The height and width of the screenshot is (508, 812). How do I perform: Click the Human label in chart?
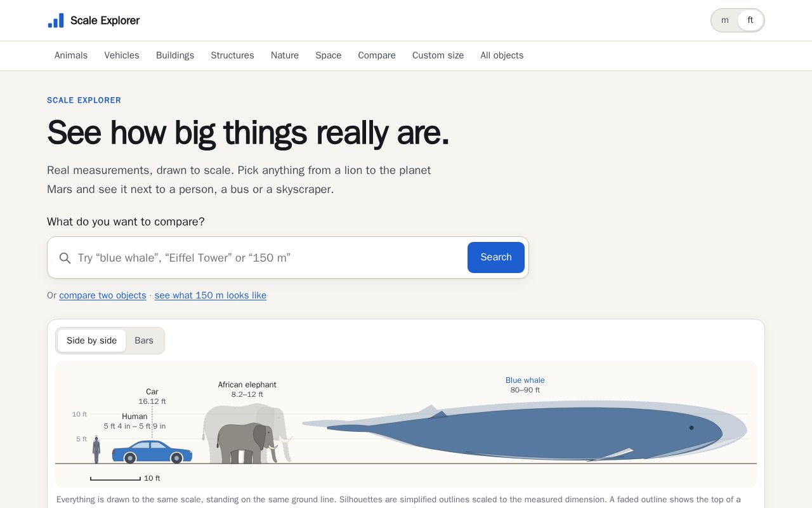click(134, 417)
